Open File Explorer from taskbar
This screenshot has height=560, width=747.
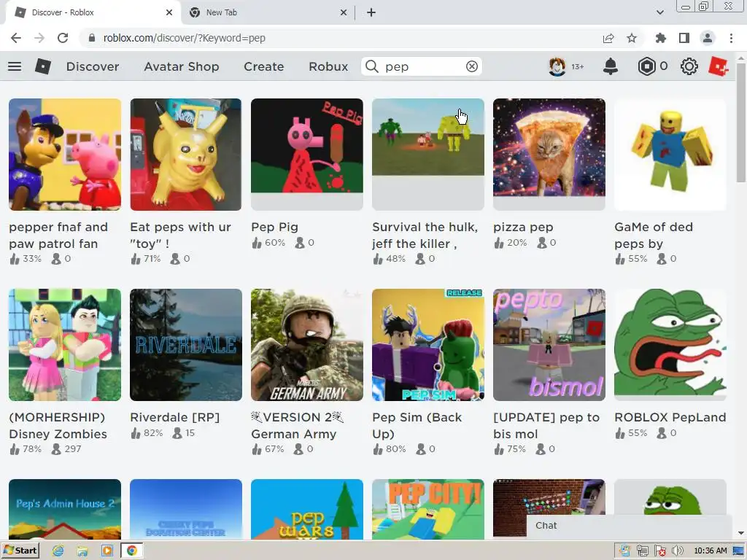click(x=82, y=551)
